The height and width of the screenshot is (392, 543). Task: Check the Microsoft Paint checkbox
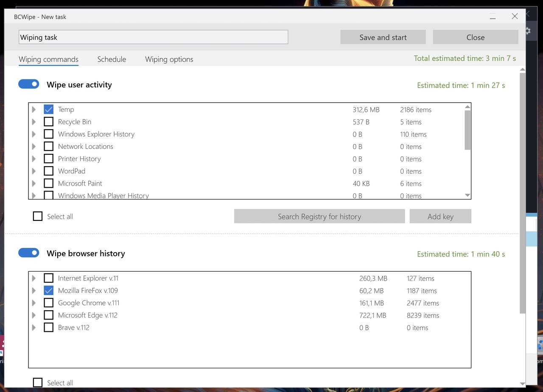click(x=49, y=183)
